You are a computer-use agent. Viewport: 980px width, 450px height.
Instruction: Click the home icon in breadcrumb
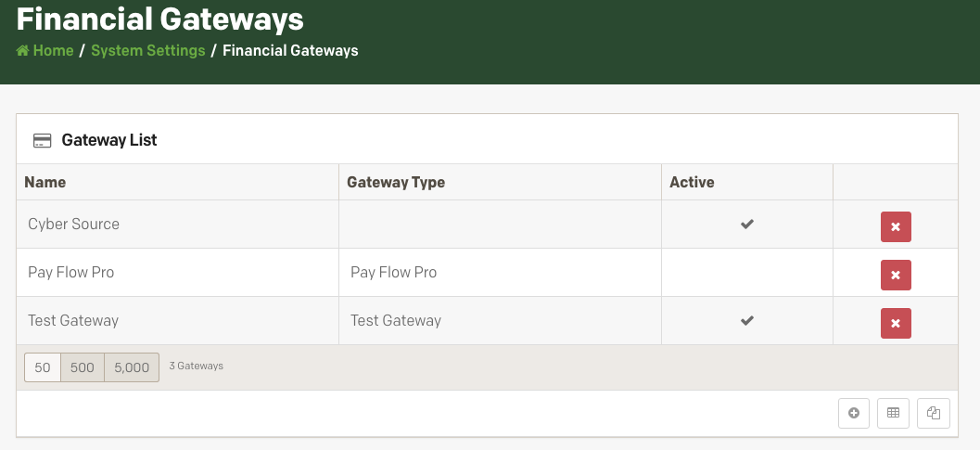23,51
